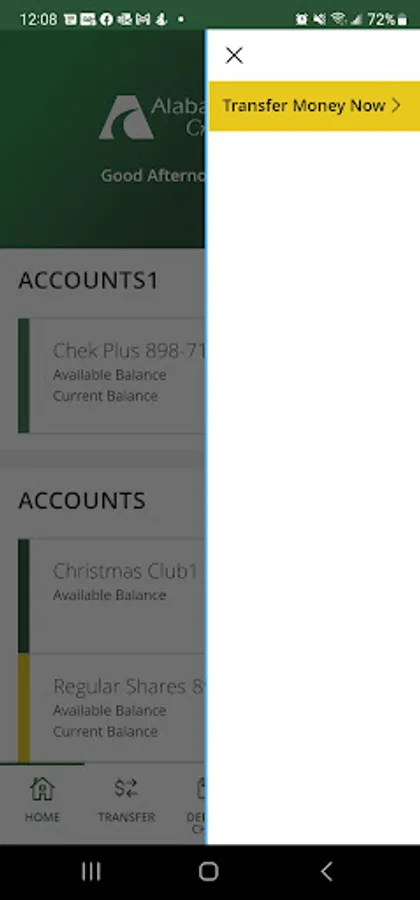Tap the Good Afternoon greeting text

pyautogui.click(x=153, y=176)
